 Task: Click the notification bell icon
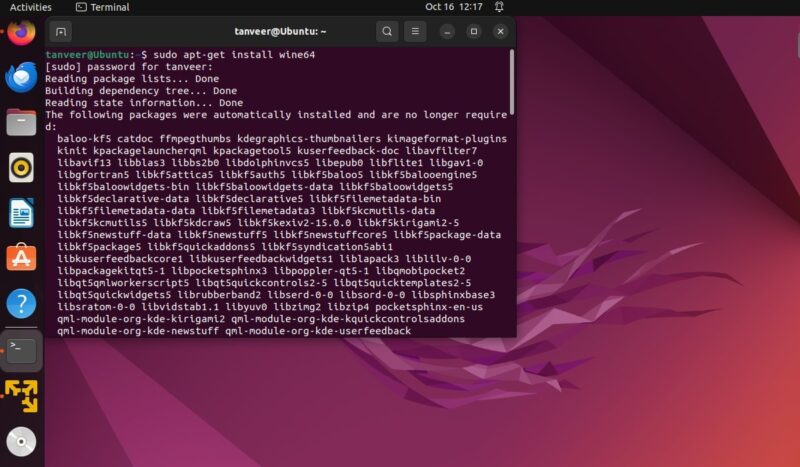tap(499, 7)
